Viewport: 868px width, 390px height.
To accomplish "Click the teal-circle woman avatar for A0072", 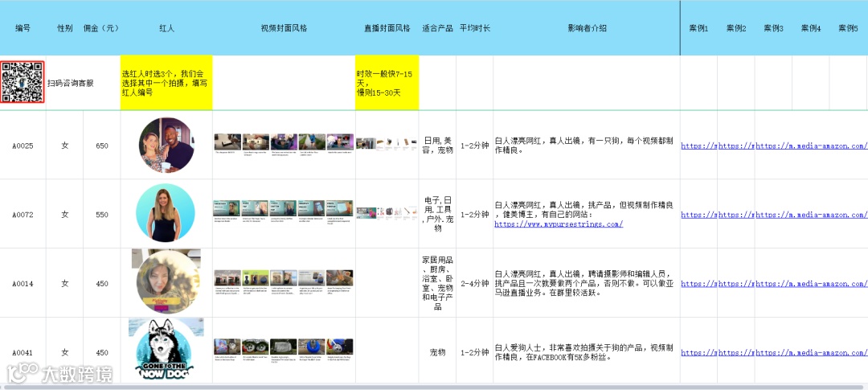I will click(166, 213).
